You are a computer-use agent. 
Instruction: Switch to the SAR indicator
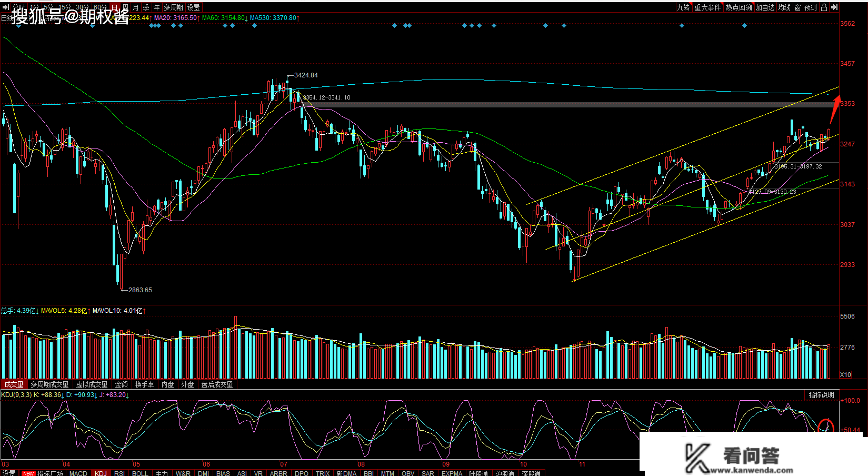428,473
